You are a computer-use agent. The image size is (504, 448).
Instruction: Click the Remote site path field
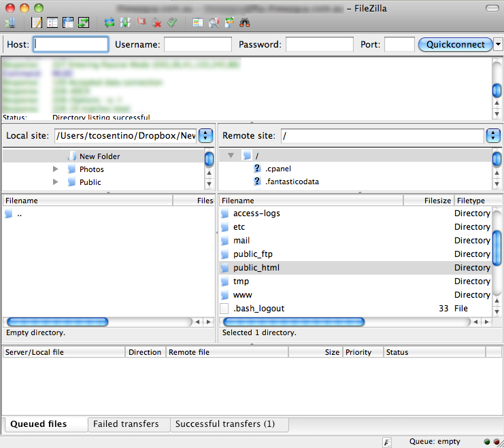pyautogui.click(x=382, y=135)
